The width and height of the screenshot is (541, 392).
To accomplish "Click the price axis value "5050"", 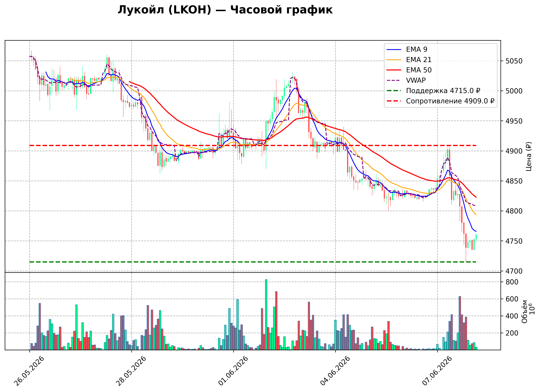I will tap(514, 61).
